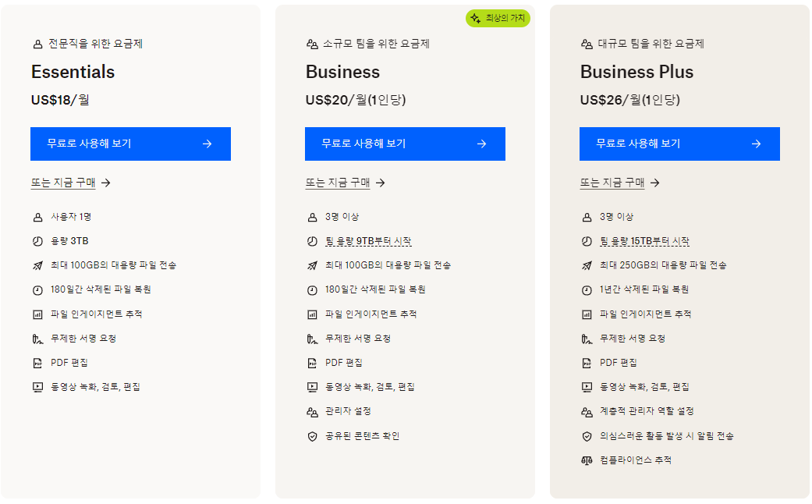The width and height of the screenshot is (812, 504).
Task: Click the PDF icon in the Essentials feature list
Action: (x=37, y=362)
